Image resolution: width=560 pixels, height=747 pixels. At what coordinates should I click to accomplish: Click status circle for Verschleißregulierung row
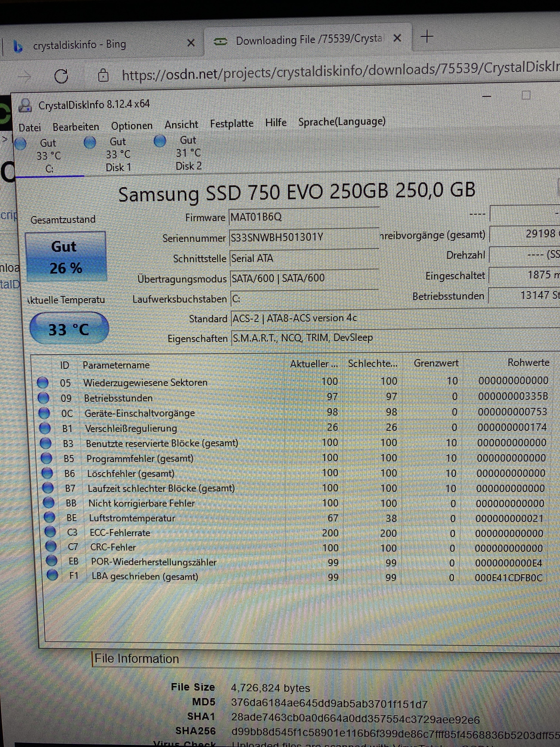tap(45, 428)
